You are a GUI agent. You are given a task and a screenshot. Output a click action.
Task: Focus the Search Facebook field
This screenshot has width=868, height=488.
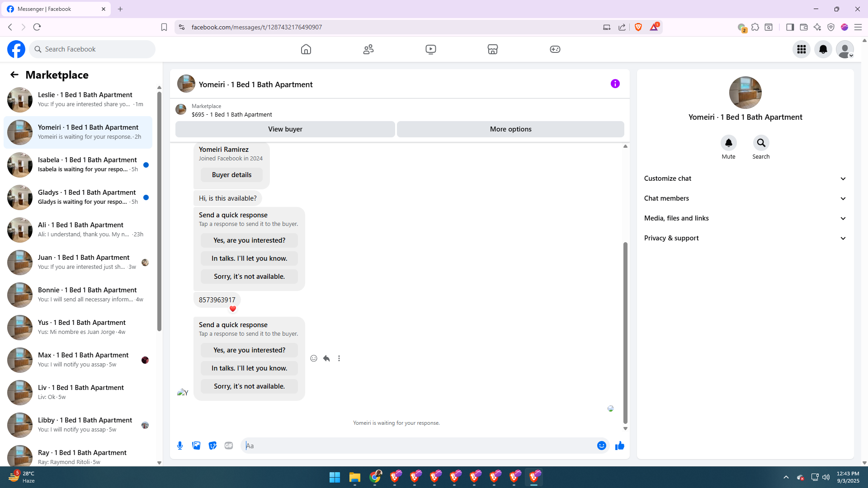(x=92, y=49)
